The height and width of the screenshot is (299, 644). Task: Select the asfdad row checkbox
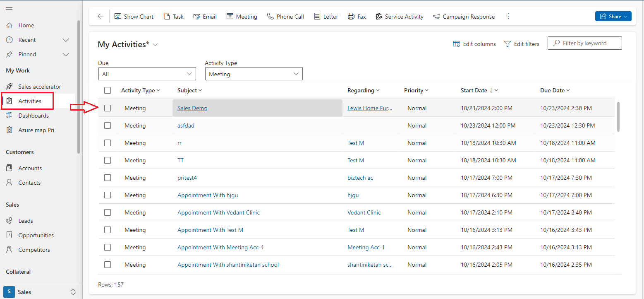click(108, 125)
